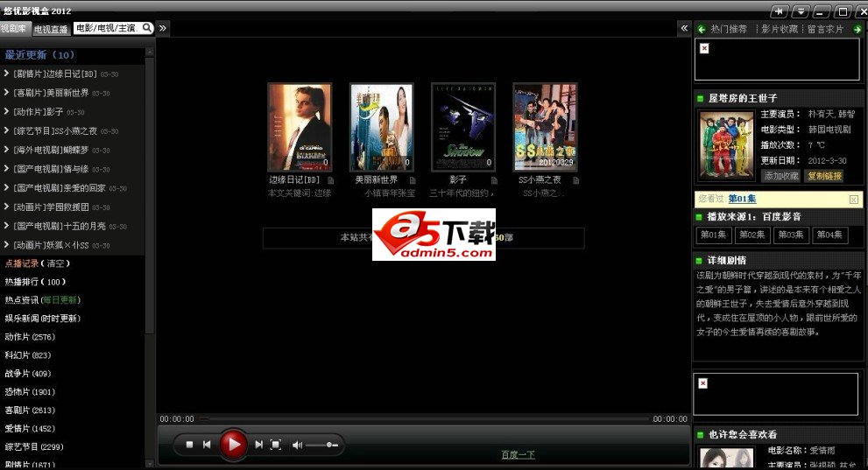Click the stop button
Viewport: 868px width, 470px height.
click(189, 445)
